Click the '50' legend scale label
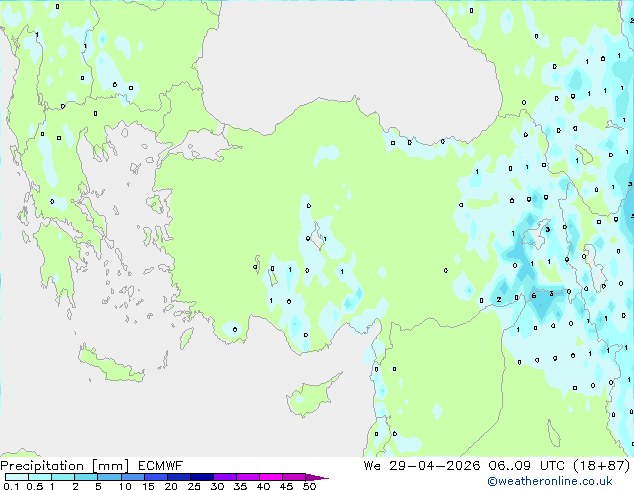This screenshot has height=490, width=634. [x=310, y=486]
